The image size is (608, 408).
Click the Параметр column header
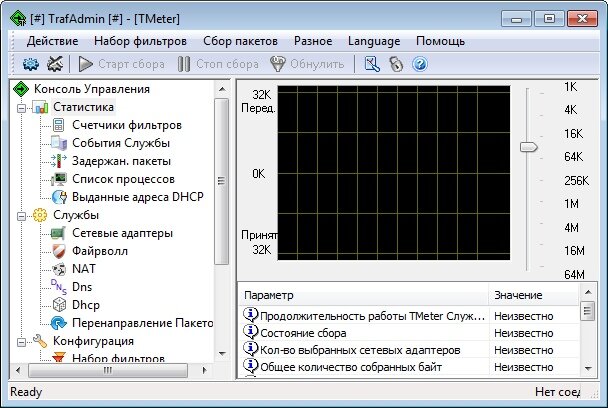point(363,296)
